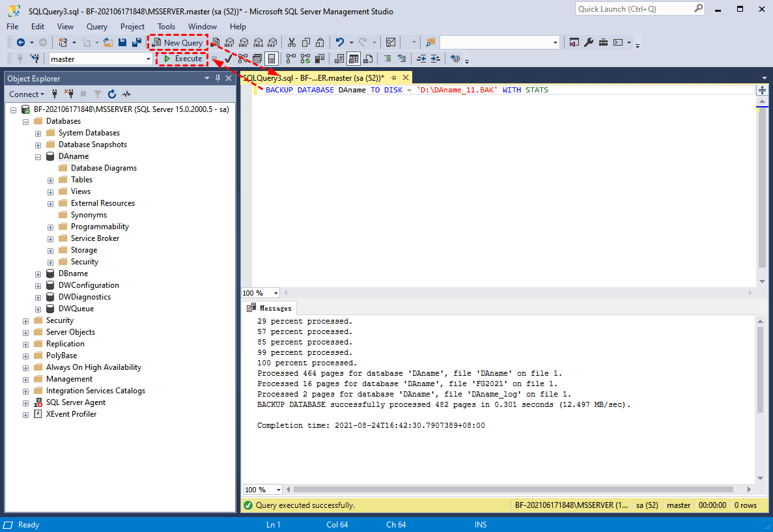773x532 pixels.
Task: Refresh the Object Explorer tree
Action: tap(112, 94)
